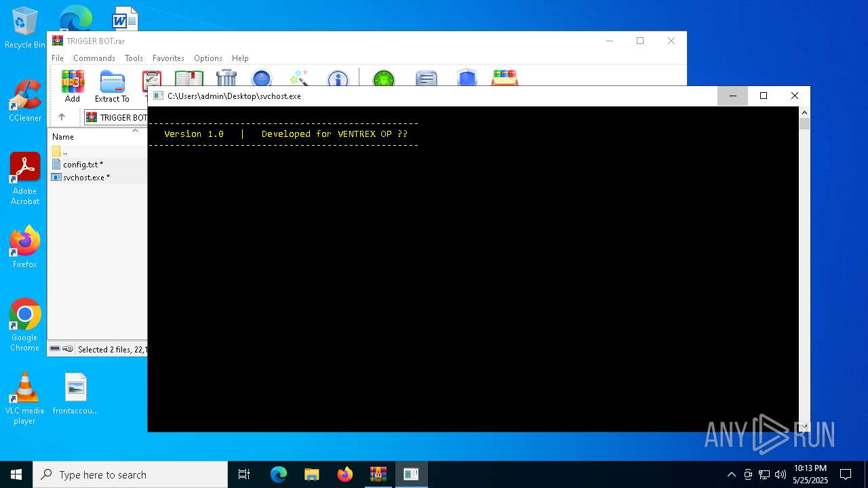Open the Windows Start menu
Image resolution: width=868 pixels, height=488 pixels.
point(16,474)
